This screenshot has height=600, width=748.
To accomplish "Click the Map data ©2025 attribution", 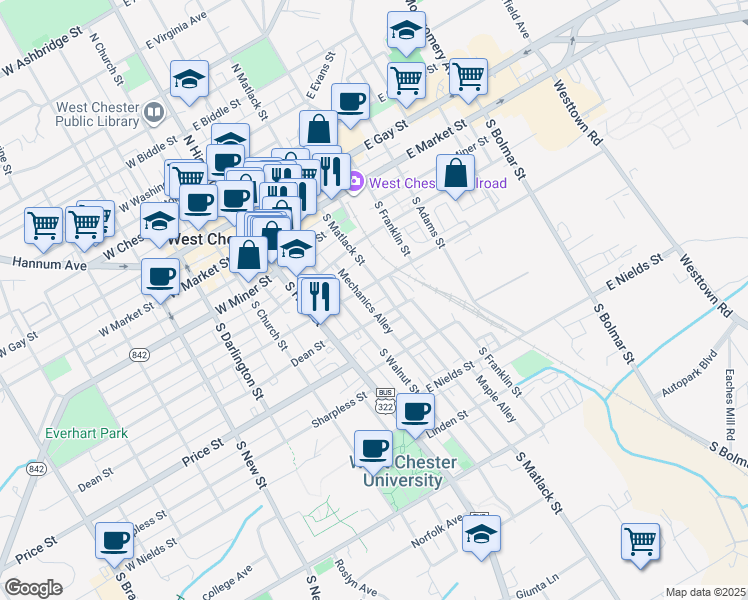I will [706, 592].
